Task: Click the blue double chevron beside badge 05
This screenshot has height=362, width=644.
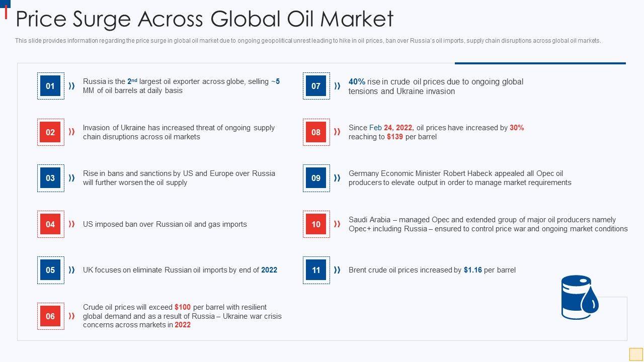Action: pos(72,270)
